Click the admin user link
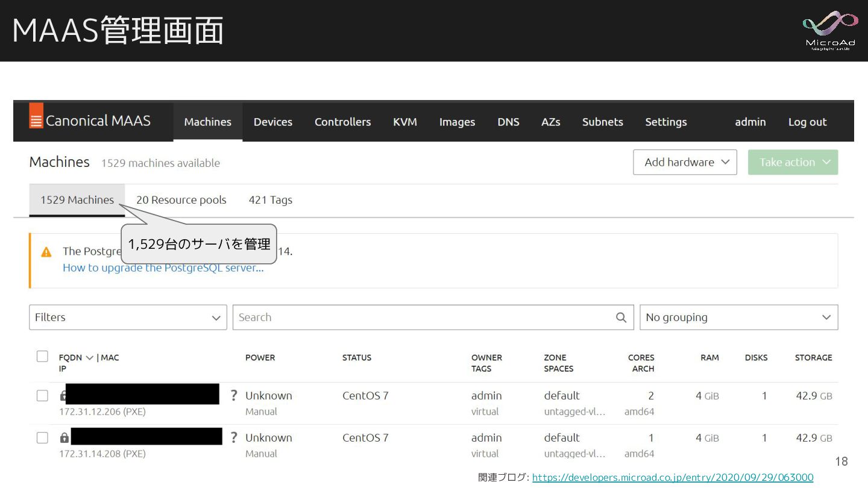868x488 pixels. click(750, 122)
